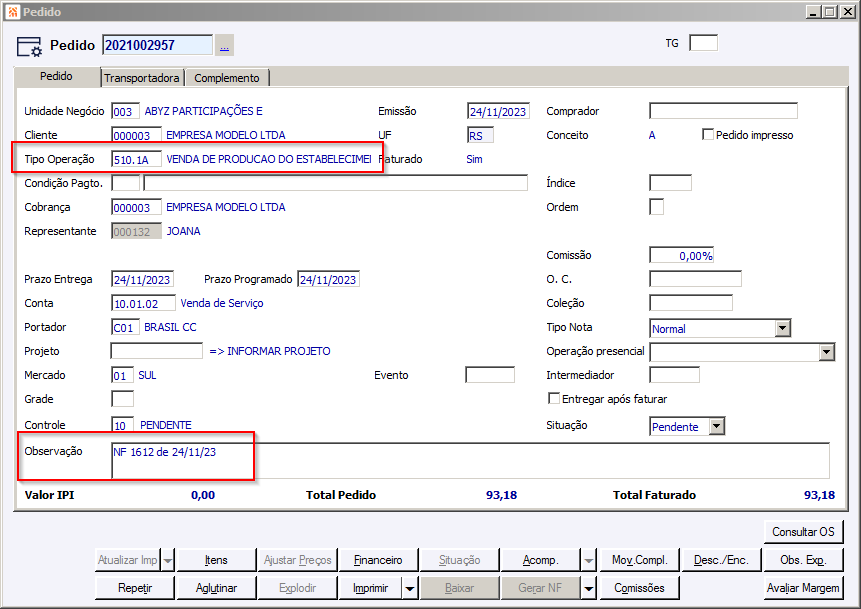Click the Imprimir button
Viewport: 861px width, 609px height.
click(370, 588)
